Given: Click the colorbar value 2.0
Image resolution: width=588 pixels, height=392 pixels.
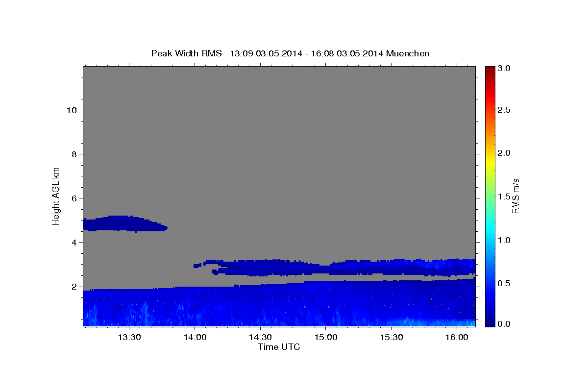Looking at the screenshot, I should (505, 153).
